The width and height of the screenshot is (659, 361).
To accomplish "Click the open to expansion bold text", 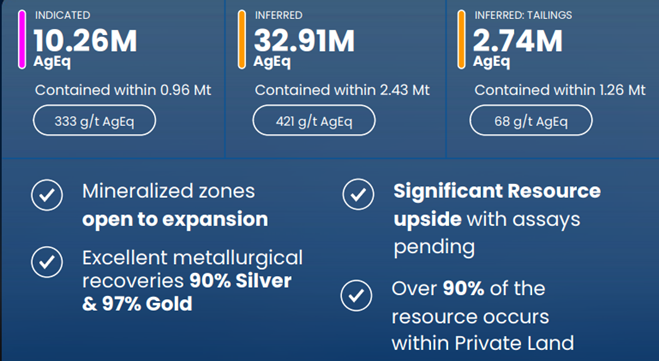I will [175, 219].
